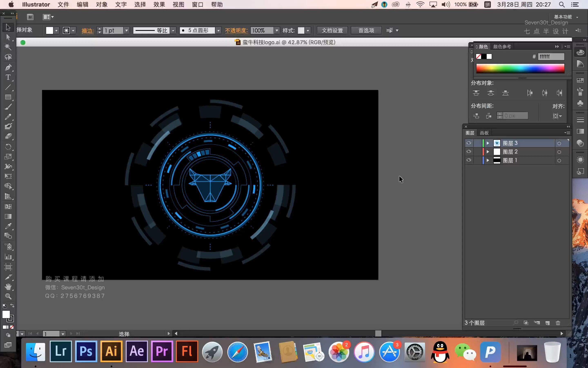This screenshot has height=368, width=588.
Task: Hide 图层 3 using eye icon
Action: point(469,143)
